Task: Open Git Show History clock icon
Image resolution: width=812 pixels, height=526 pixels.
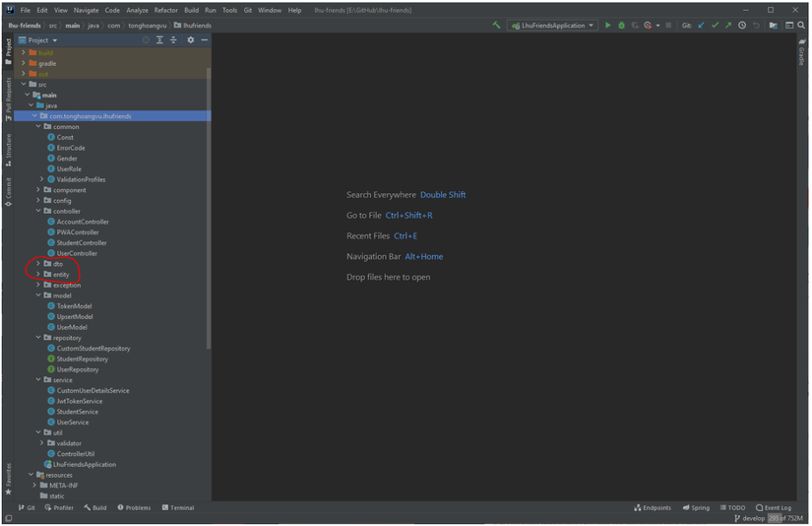Action: point(742,26)
